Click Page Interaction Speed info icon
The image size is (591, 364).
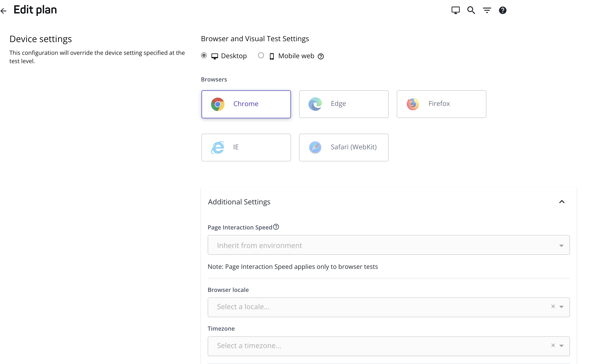(x=276, y=227)
